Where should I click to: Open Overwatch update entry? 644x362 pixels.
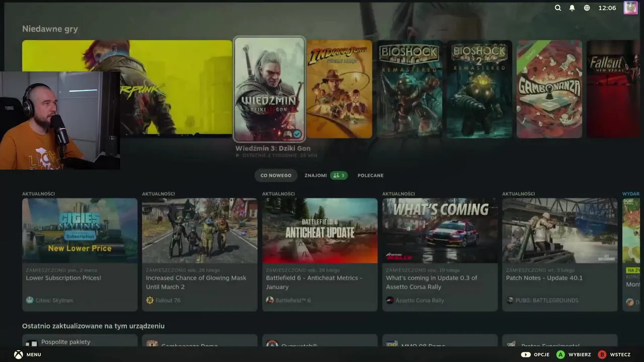[319, 340]
